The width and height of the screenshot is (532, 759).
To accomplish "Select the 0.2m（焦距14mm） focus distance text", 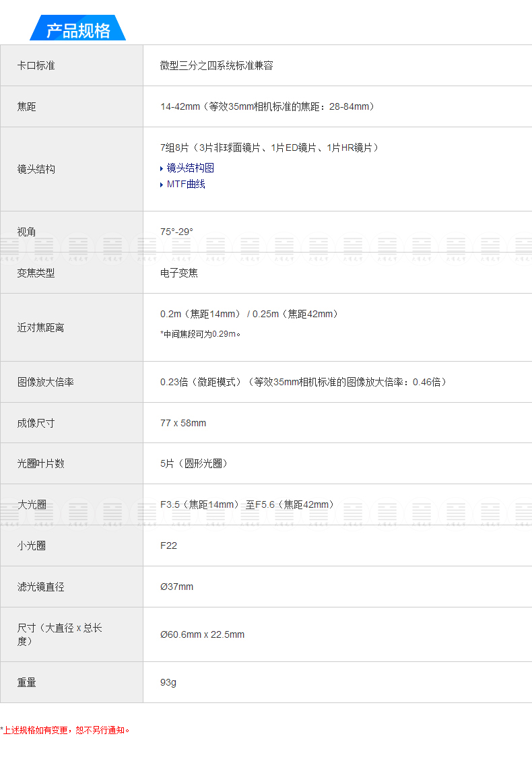I will [x=201, y=314].
